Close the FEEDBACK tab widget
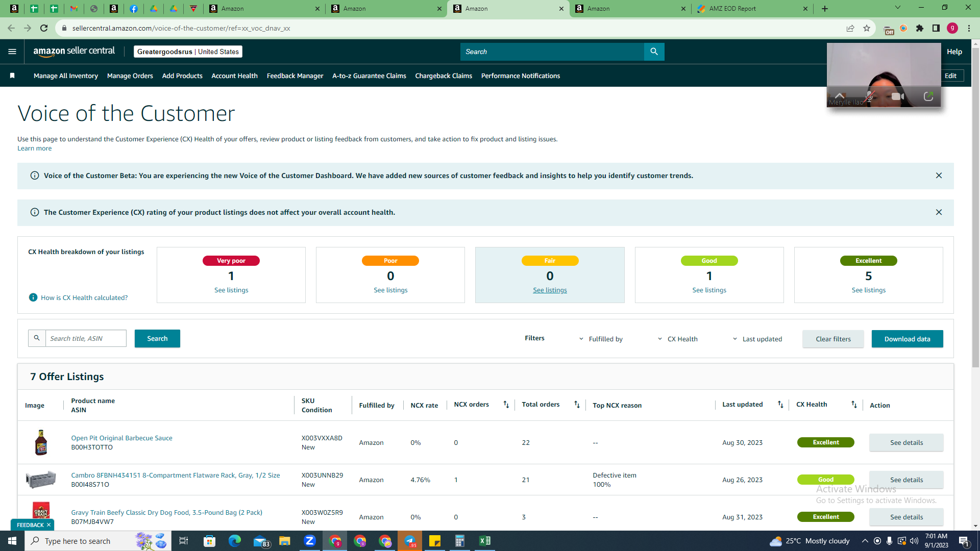This screenshot has height=551, width=980. tap(48, 525)
